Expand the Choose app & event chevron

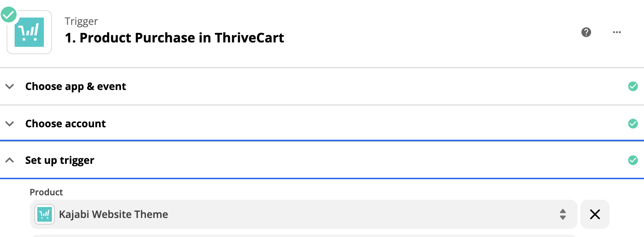[10, 86]
